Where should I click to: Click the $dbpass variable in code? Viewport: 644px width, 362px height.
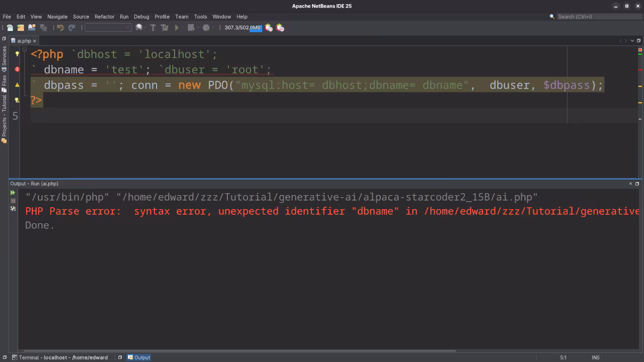pos(567,85)
